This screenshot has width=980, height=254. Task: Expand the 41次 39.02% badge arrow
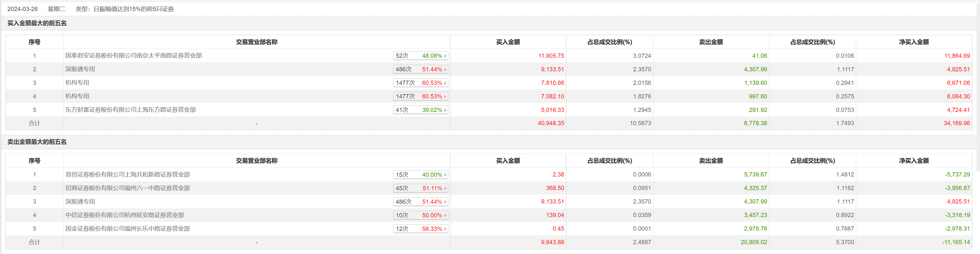(445, 110)
